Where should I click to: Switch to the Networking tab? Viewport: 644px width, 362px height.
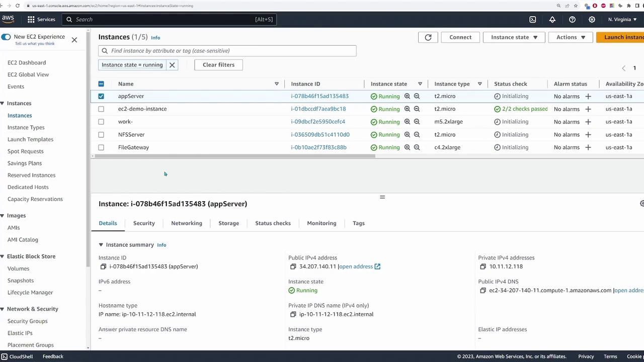coord(186,223)
